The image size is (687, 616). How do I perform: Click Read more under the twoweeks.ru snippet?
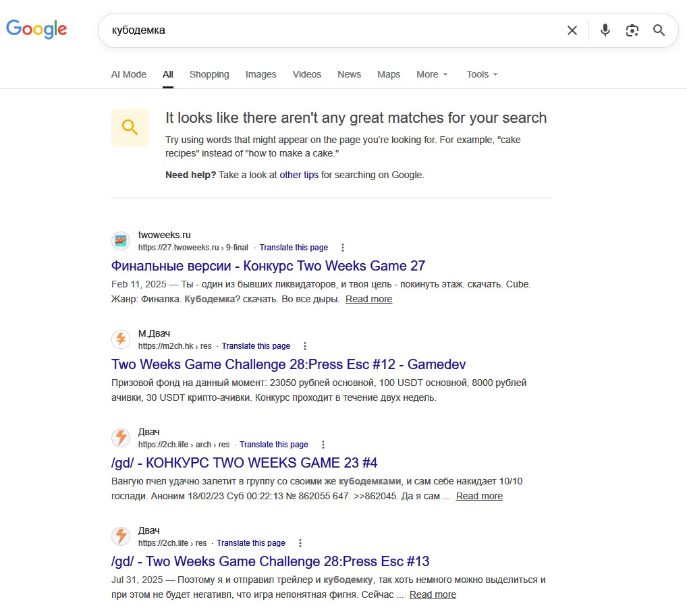click(x=368, y=299)
